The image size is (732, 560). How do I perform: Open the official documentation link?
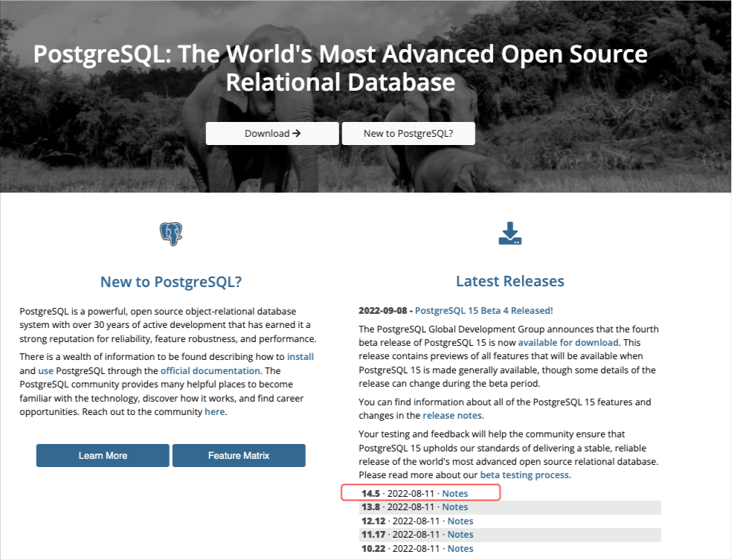[x=210, y=370]
